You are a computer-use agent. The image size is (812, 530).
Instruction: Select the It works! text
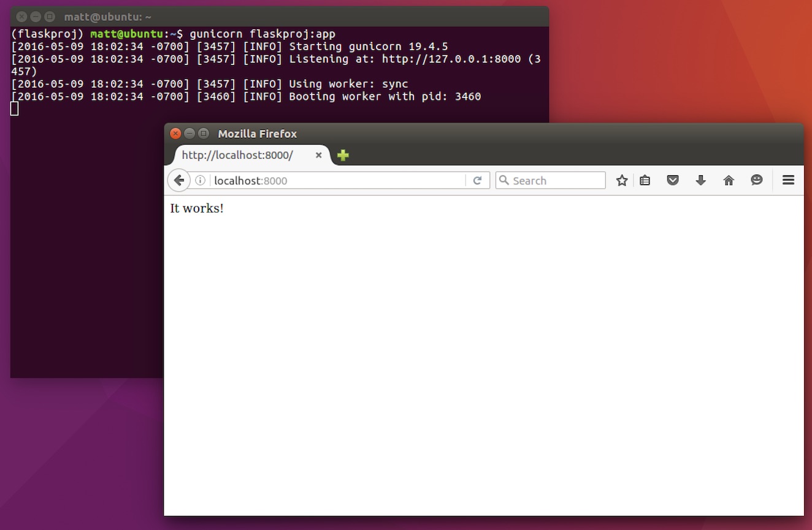[196, 208]
